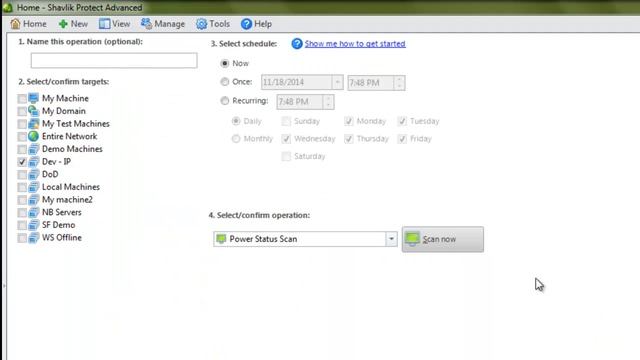Click the Local Machines group icon

click(33, 187)
